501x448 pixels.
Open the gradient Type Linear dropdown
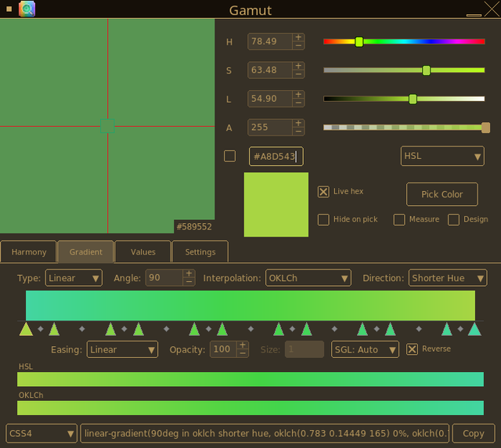coord(74,278)
